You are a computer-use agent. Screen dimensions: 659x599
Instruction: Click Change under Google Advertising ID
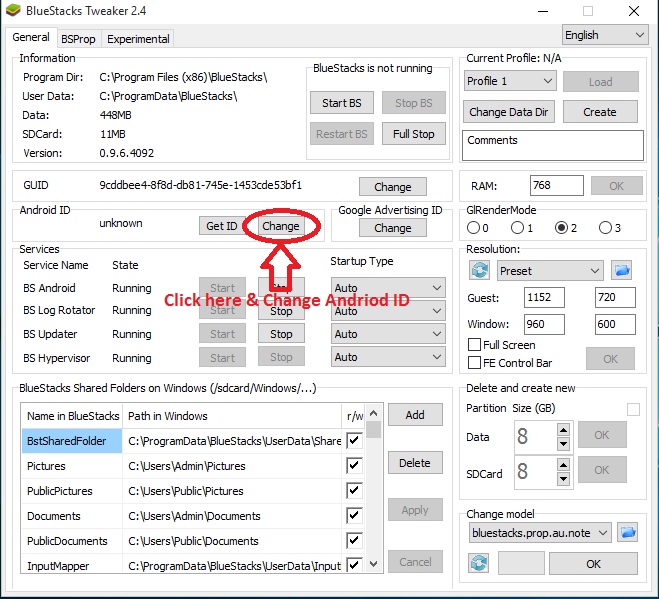pyautogui.click(x=393, y=228)
